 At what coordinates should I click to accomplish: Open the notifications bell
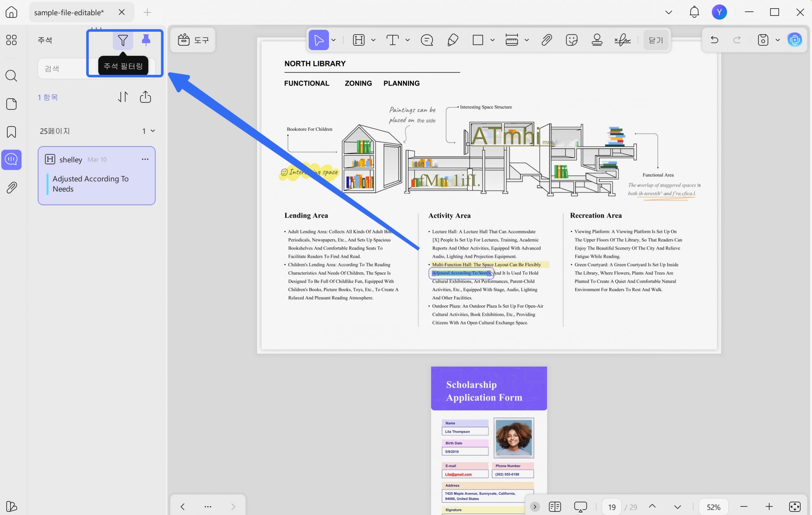[694, 12]
